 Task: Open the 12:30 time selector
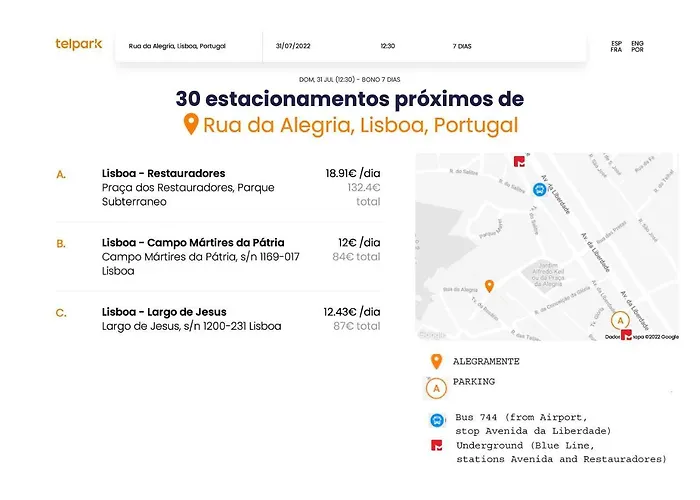tap(388, 46)
